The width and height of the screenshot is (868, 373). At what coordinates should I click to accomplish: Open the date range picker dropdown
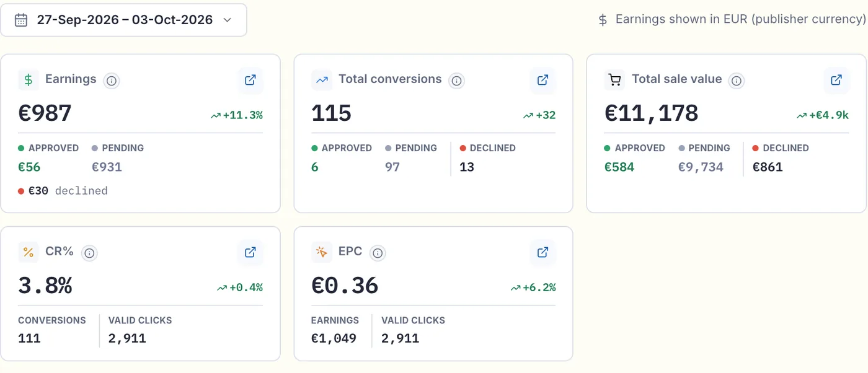(123, 20)
